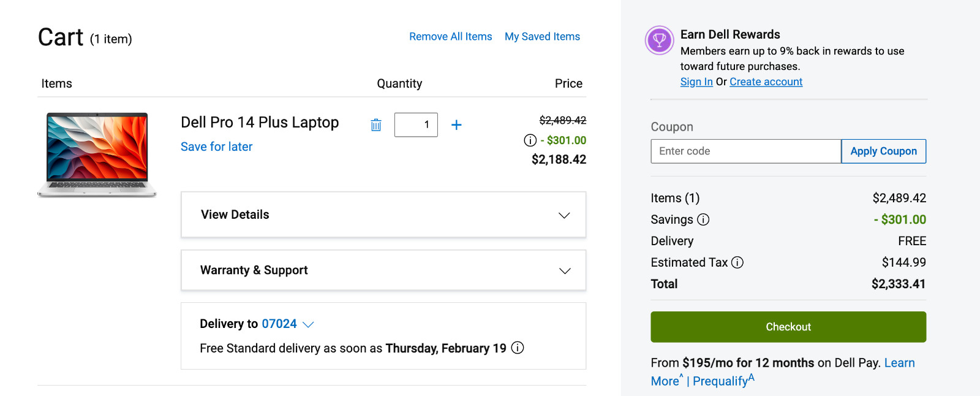980x396 pixels.
Task: Click Create account link
Action: pos(766,82)
